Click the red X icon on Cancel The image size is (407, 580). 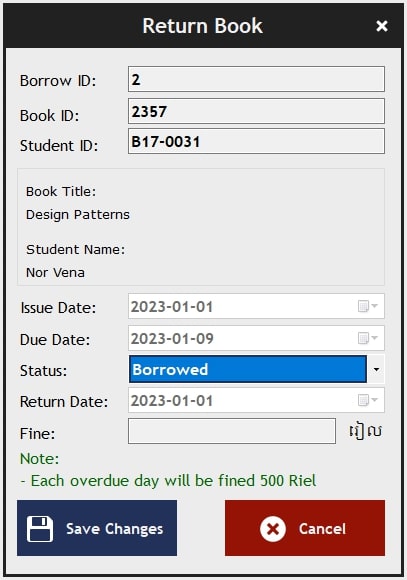click(x=273, y=529)
